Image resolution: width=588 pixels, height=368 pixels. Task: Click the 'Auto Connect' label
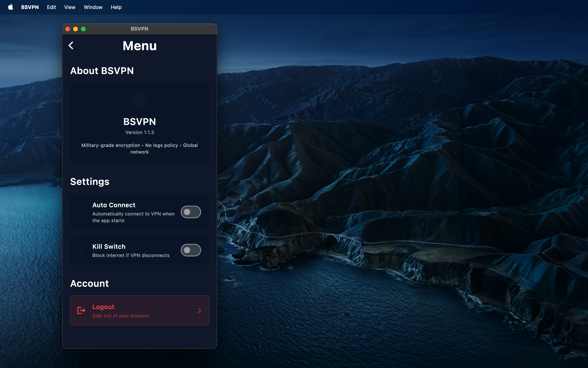coord(114,205)
